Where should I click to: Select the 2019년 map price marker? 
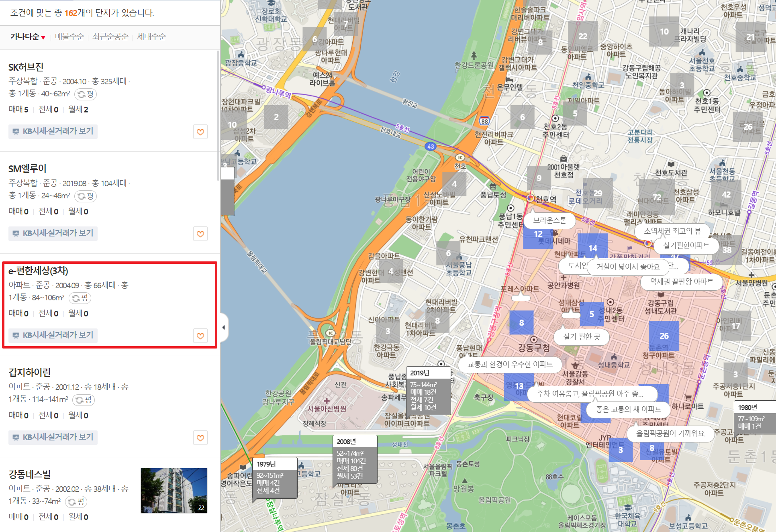click(428, 390)
